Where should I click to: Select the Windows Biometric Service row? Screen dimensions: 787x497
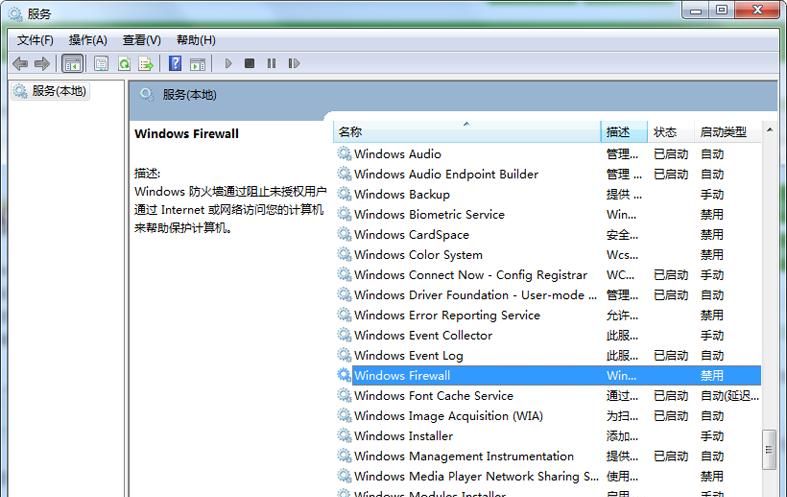pyautogui.click(x=549, y=214)
